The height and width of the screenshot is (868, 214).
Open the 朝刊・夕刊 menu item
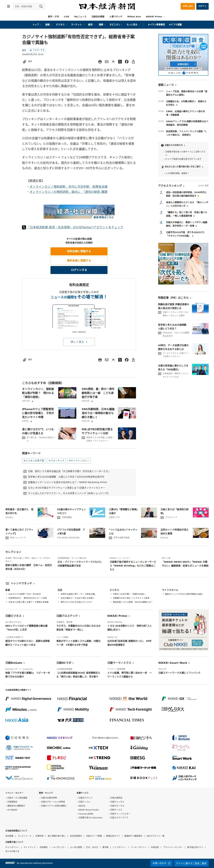tap(53, 16)
